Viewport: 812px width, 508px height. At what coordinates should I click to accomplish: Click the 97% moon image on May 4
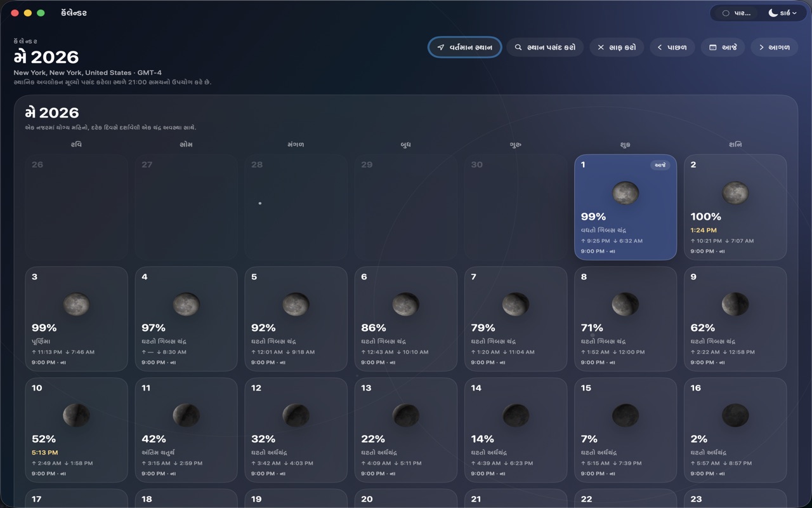pyautogui.click(x=186, y=305)
